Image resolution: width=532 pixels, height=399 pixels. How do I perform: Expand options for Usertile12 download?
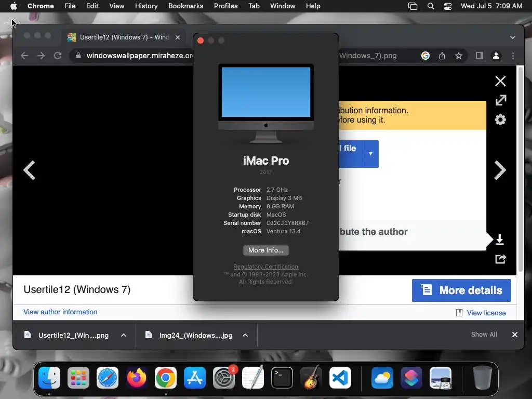point(124,335)
